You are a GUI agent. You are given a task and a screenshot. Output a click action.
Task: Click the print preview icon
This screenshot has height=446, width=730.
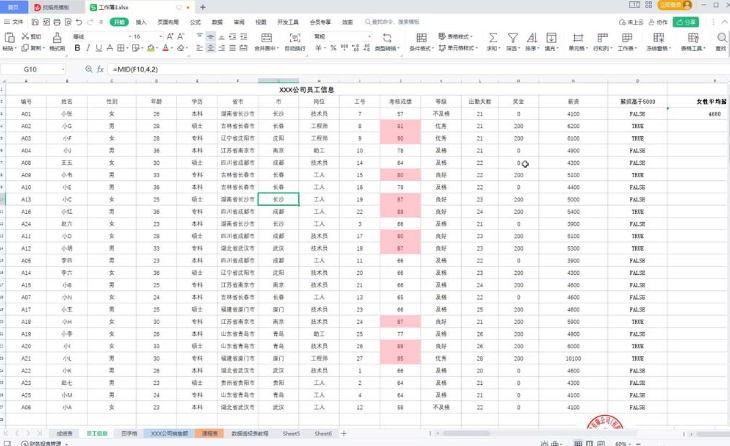(x=68, y=22)
